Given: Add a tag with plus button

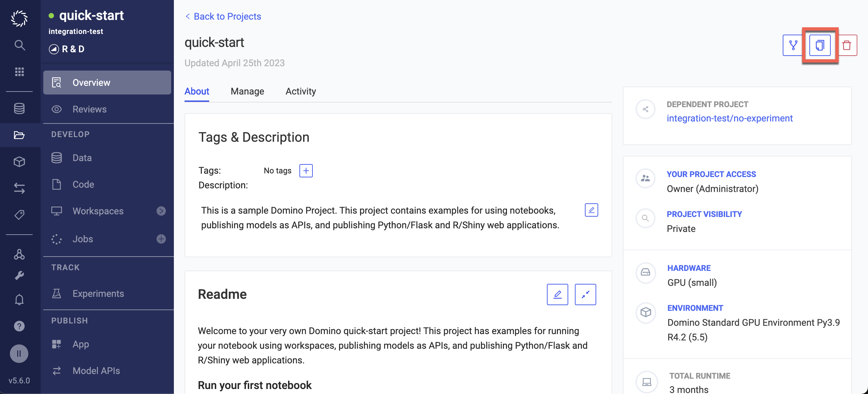Looking at the screenshot, I should click(306, 171).
